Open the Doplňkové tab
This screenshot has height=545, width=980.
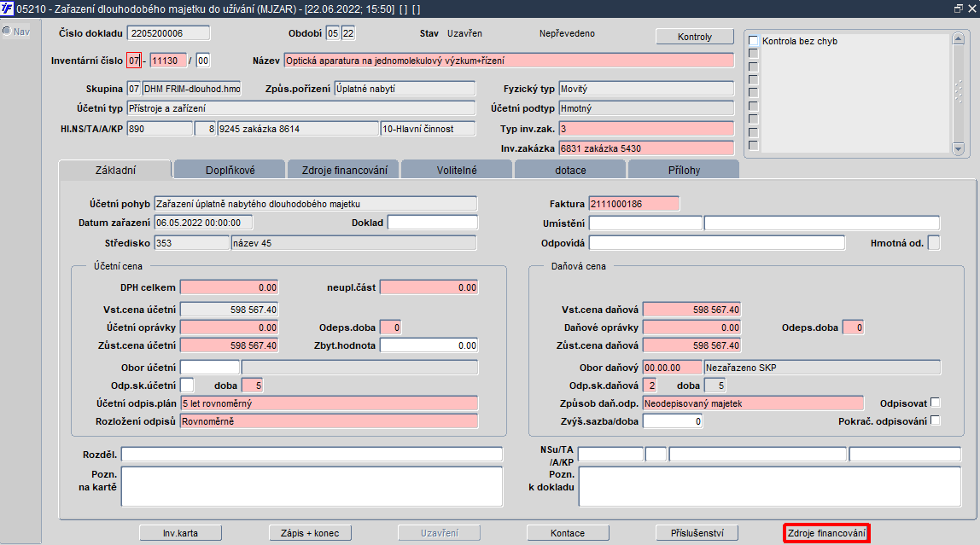230,170
